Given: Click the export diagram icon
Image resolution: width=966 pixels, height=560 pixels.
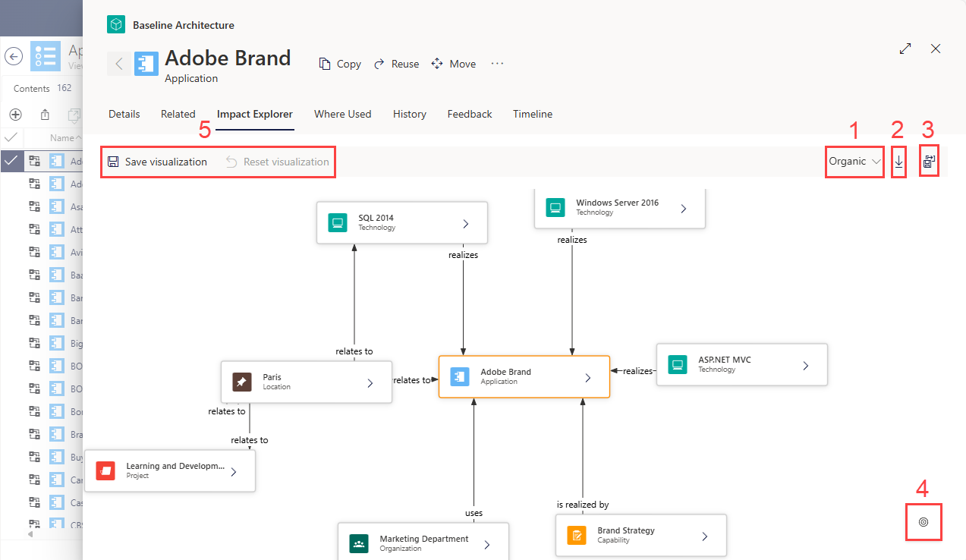Looking at the screenshot, I should pos(930,162).
